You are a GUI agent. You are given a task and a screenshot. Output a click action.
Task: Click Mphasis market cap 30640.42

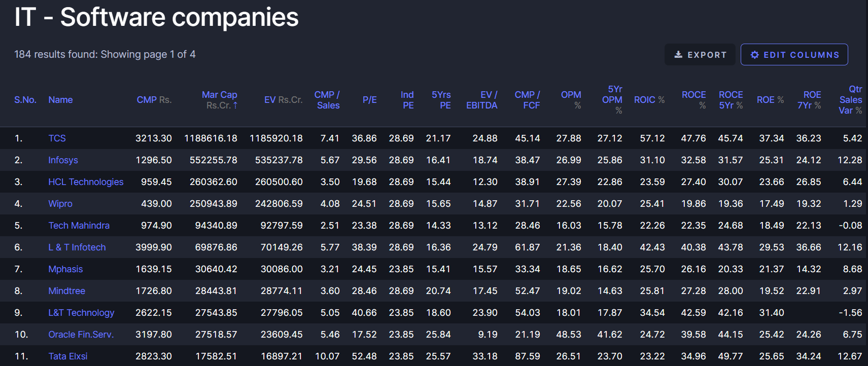coord(216,269)
